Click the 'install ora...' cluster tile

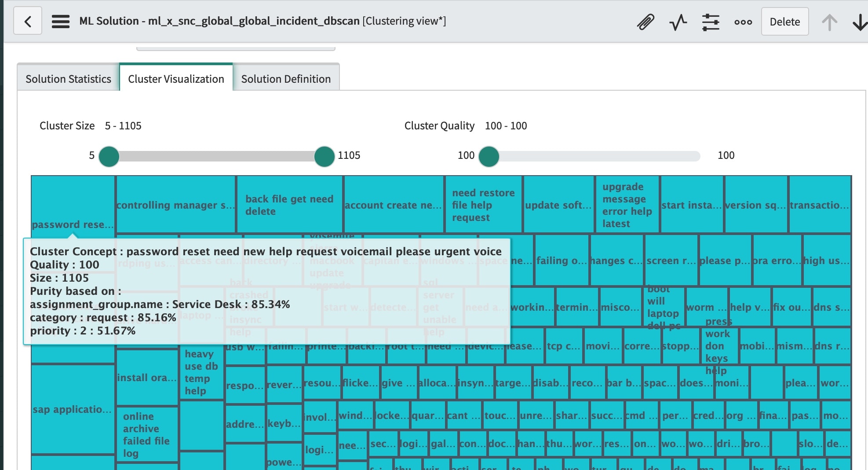[147, 378]
